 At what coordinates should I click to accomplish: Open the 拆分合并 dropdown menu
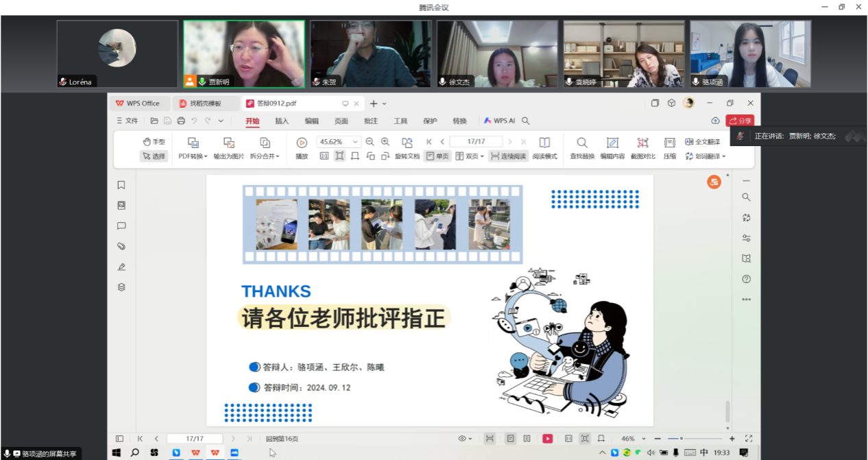click(x=265, y=156)
